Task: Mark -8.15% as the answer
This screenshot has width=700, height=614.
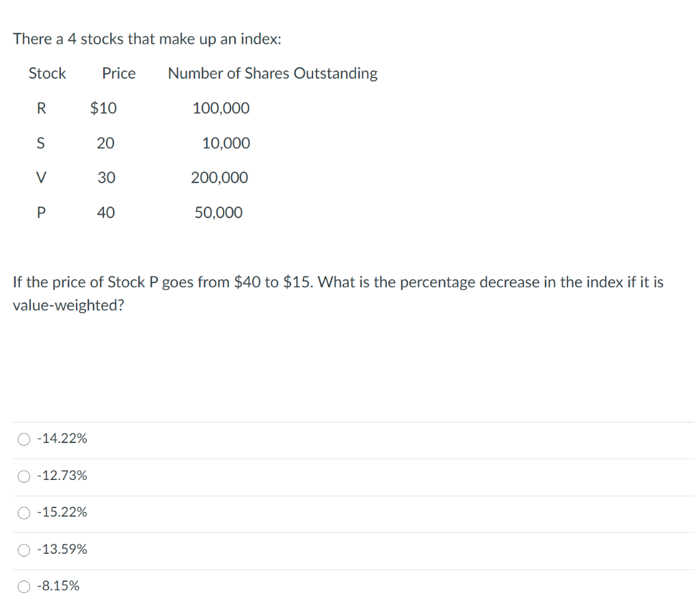Action: click(x=24, y=586)
